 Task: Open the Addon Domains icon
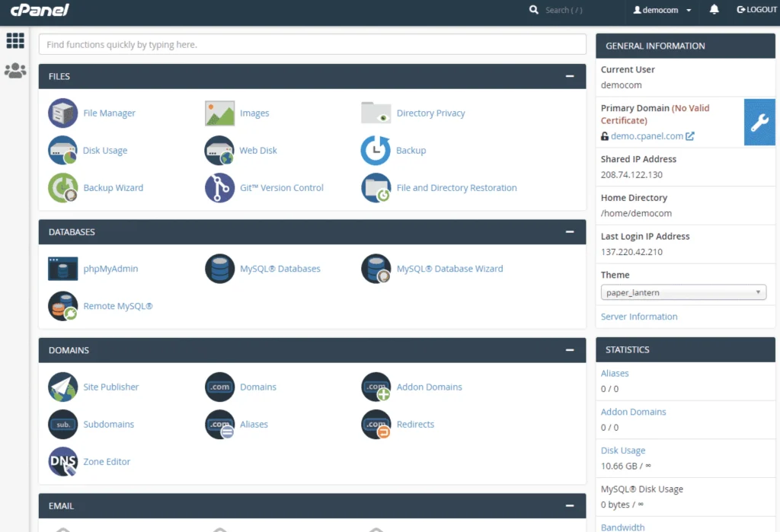(x=376, y=387)
